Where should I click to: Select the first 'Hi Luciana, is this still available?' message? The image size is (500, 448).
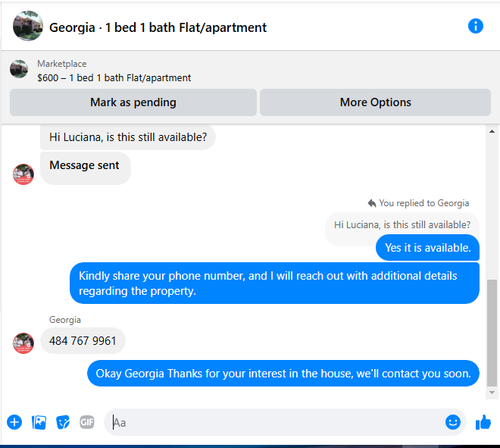[x=128, y=137]
